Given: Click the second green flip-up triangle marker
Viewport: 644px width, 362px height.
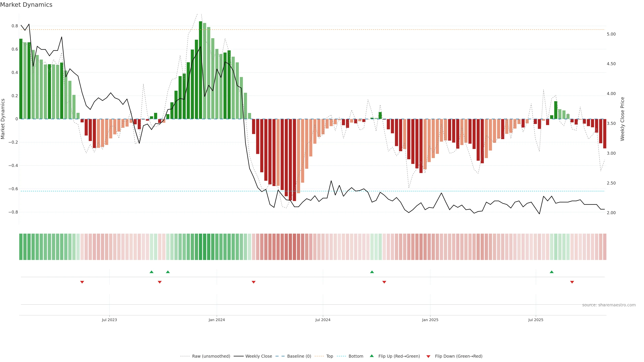Looking at the screenshot, I should pos(168,272).
